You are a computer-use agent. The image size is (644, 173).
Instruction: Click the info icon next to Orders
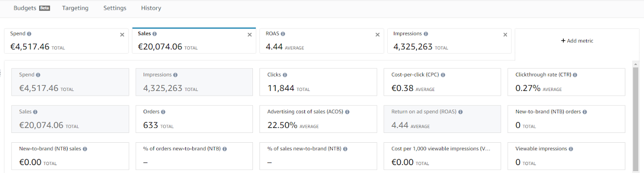click(x=163, y=112)
